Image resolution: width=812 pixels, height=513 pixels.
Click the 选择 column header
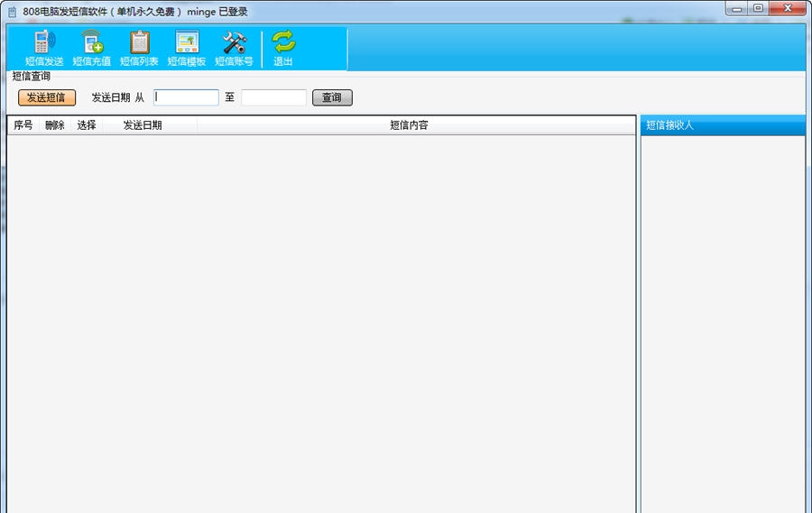coord(87,125)
